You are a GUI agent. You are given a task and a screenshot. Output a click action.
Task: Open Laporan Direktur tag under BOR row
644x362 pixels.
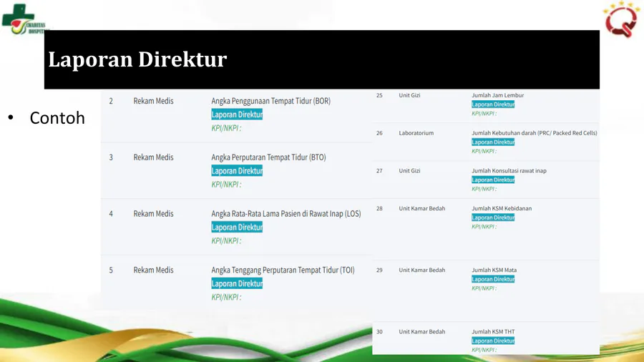pyautogui.click(x=237, y=114)
